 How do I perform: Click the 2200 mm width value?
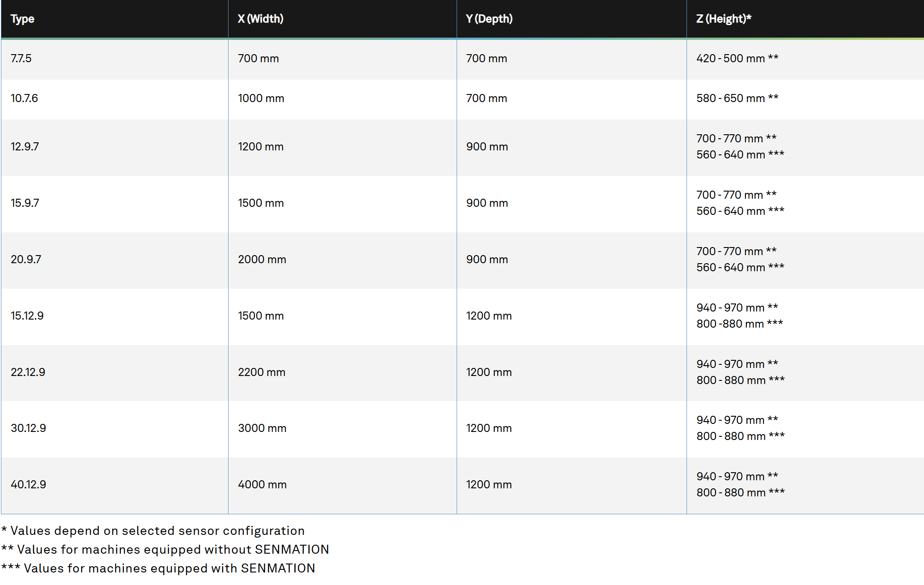tap(262, 372)
